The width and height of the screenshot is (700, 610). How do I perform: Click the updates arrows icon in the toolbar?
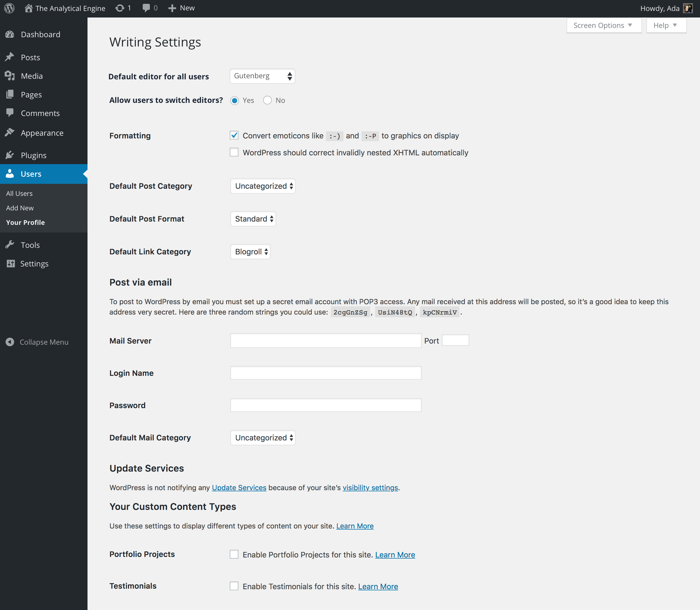point(120,8)
